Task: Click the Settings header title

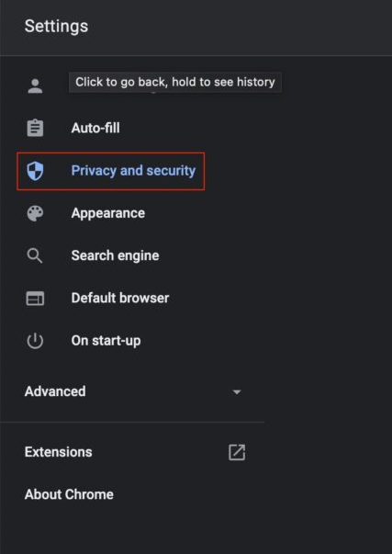Action: 57,27
